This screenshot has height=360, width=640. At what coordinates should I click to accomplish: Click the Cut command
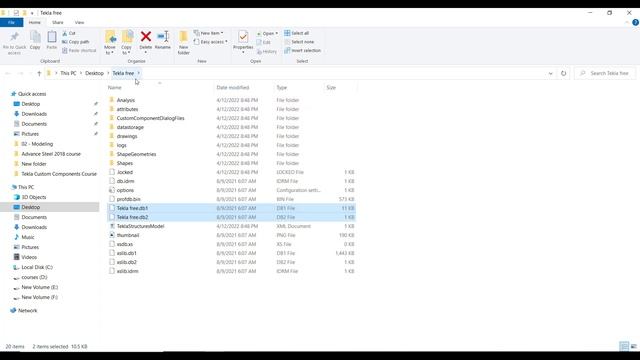pyautogui.click(x=69, y=33)
